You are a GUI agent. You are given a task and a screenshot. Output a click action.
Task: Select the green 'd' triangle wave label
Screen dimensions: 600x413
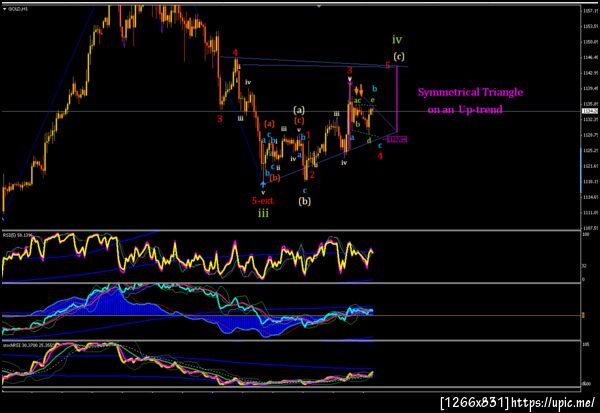369,141
